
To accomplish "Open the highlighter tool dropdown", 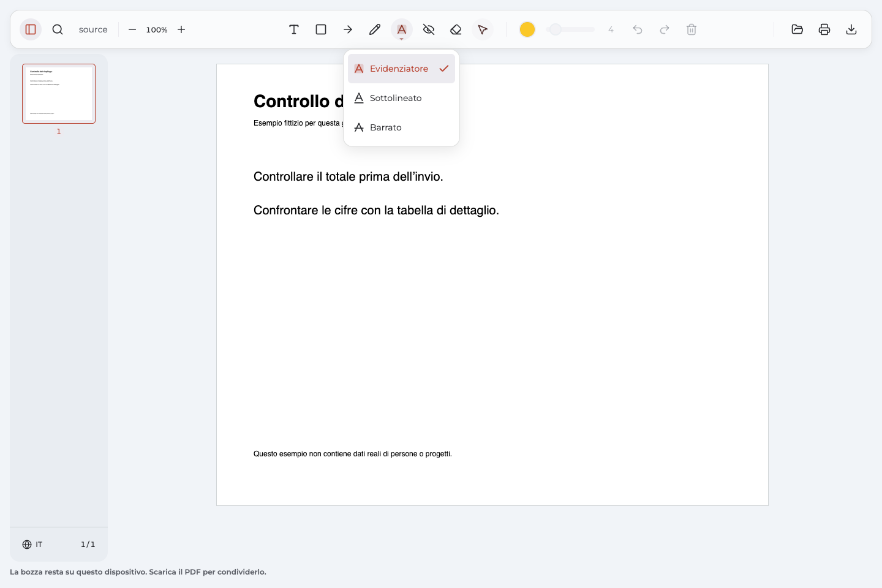I will pos(402,29).
